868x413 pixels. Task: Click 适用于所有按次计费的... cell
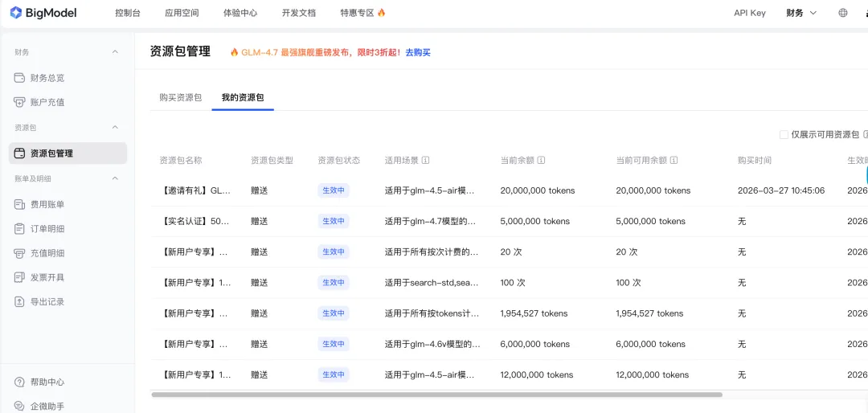[x=432, y=251]
